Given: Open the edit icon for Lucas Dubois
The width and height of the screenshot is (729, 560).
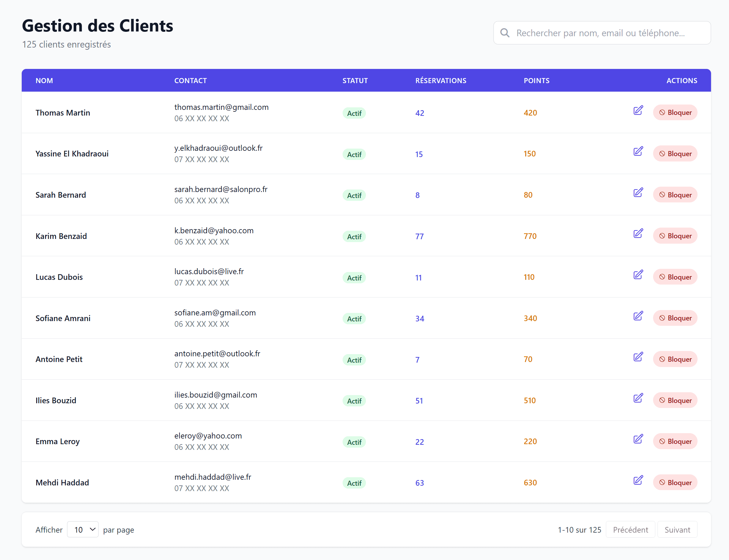Looking at the screenshot, I should pos(638,275).
